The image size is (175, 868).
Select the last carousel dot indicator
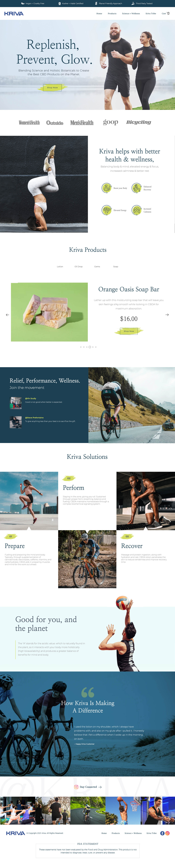[x=96, y=347]
